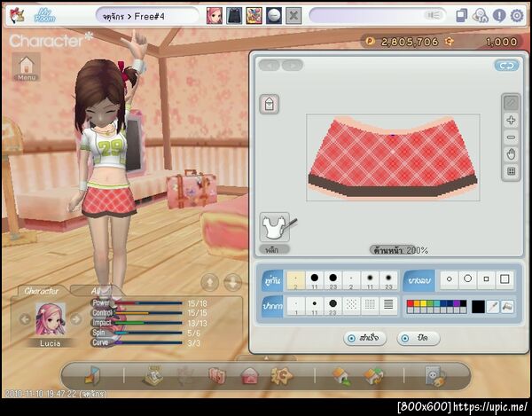
Task: Select the large square eraser
Action: (505, 279)
